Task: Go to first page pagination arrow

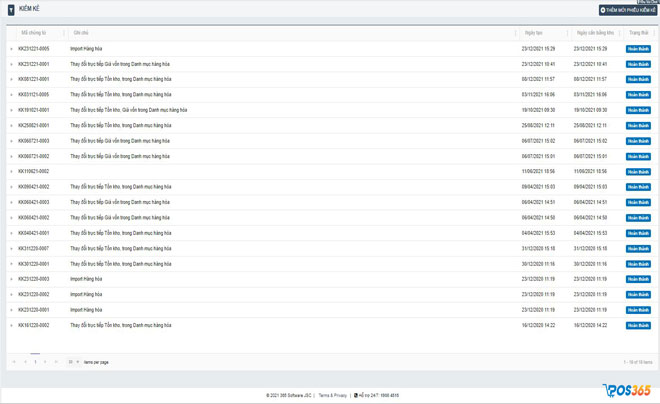Action: [14, 362]
